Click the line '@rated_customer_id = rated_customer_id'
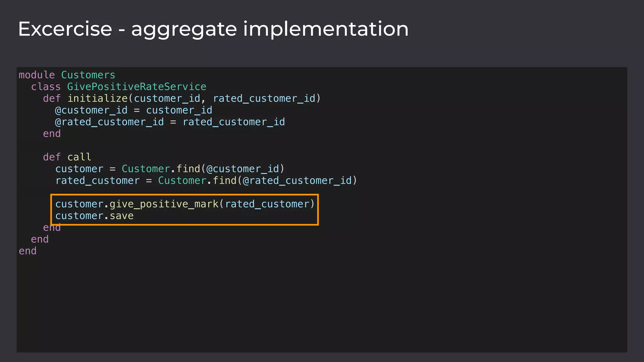This screenshot has width=644, height=362. (170, 122)
